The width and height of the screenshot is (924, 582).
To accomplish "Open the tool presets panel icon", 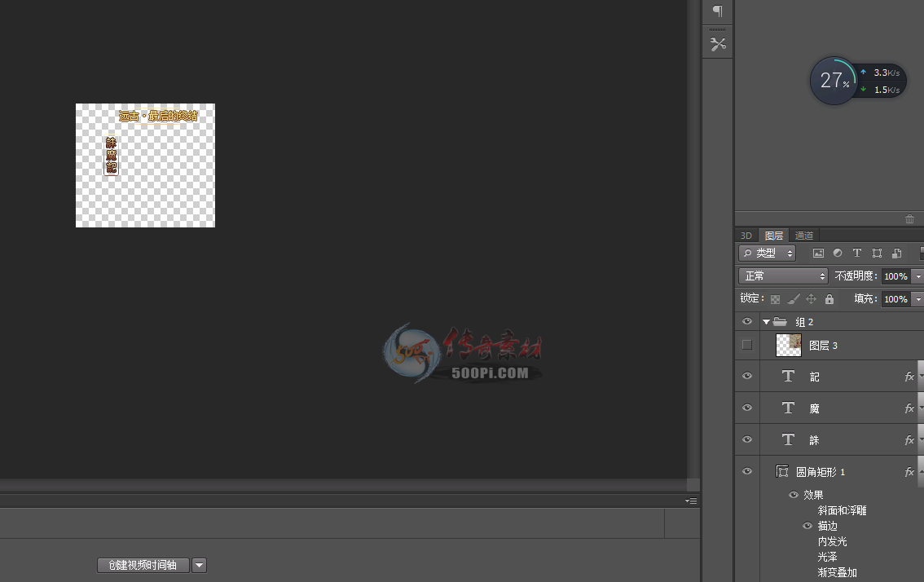I will (x=718, y=44).
